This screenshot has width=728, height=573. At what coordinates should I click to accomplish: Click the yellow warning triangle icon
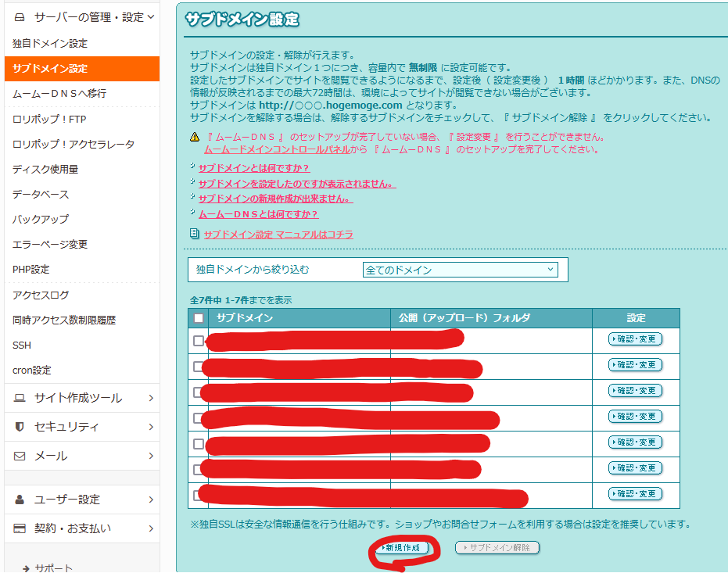coord(195,137)
